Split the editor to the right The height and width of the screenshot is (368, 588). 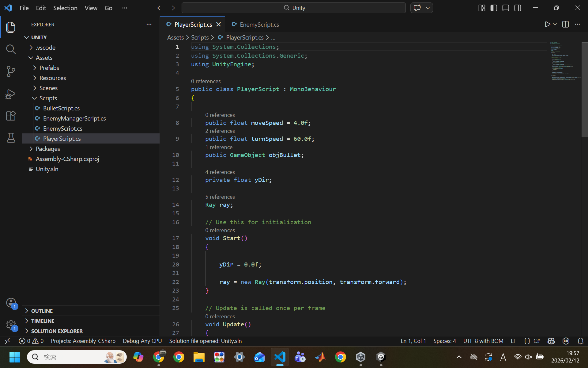click(565, 24)
